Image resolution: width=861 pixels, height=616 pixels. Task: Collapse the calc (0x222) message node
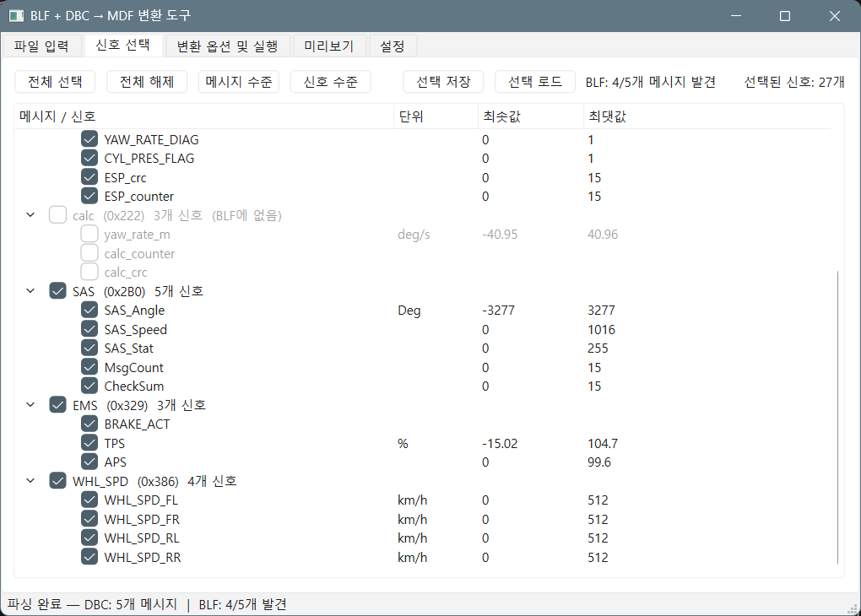[x=30, y=215]
